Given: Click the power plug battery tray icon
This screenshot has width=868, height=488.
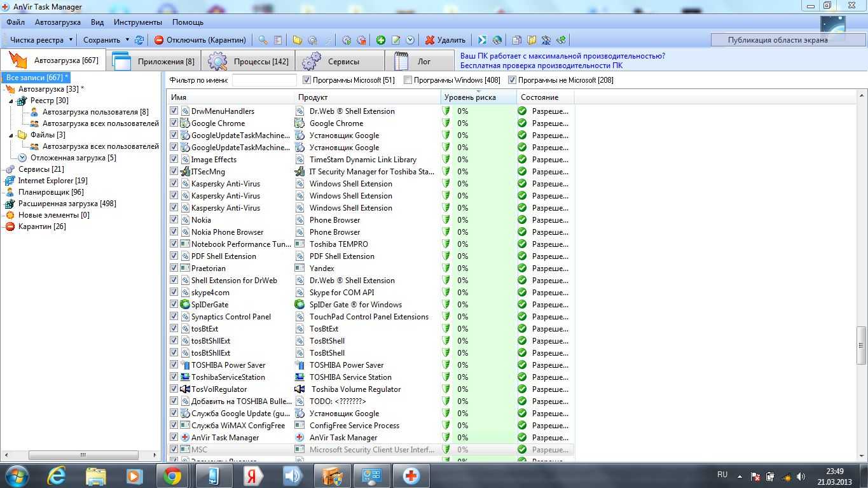Looking at the screenshot, I should coord(771,476).
